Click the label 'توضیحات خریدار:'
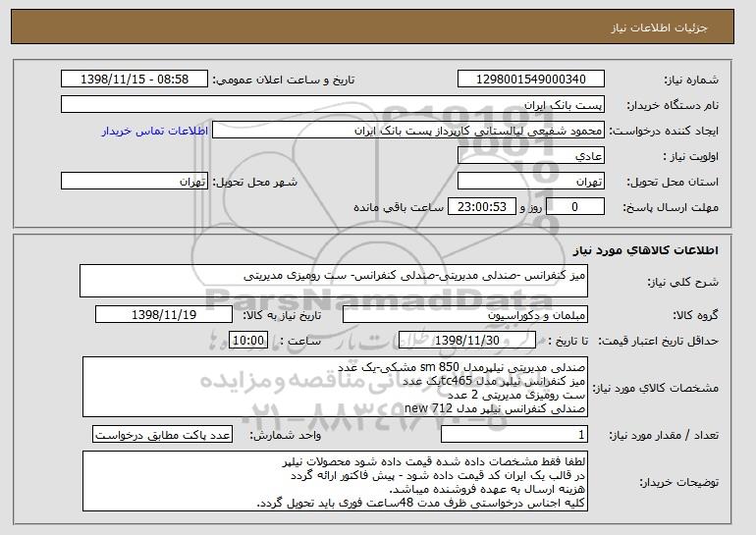 [x=678, y=482]
